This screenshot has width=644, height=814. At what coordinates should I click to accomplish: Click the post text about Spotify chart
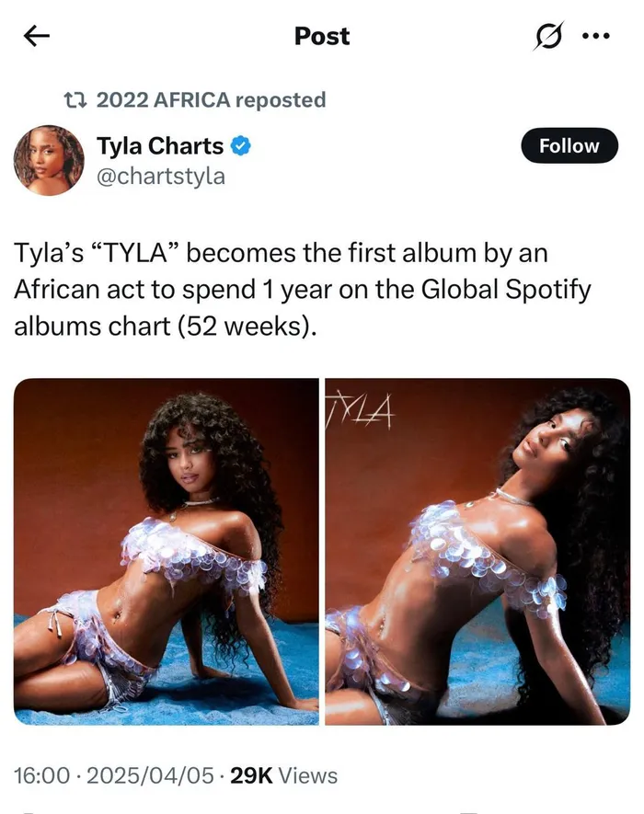point(303,290)
